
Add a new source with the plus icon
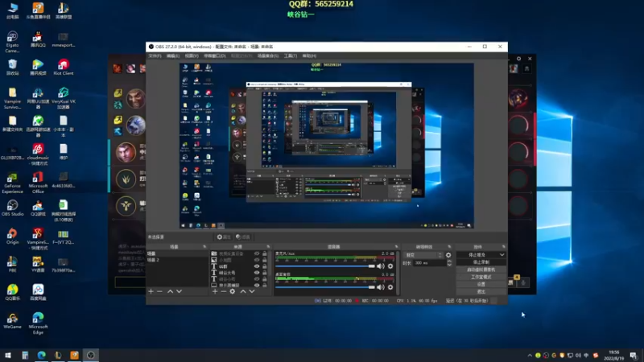[215, 291]
